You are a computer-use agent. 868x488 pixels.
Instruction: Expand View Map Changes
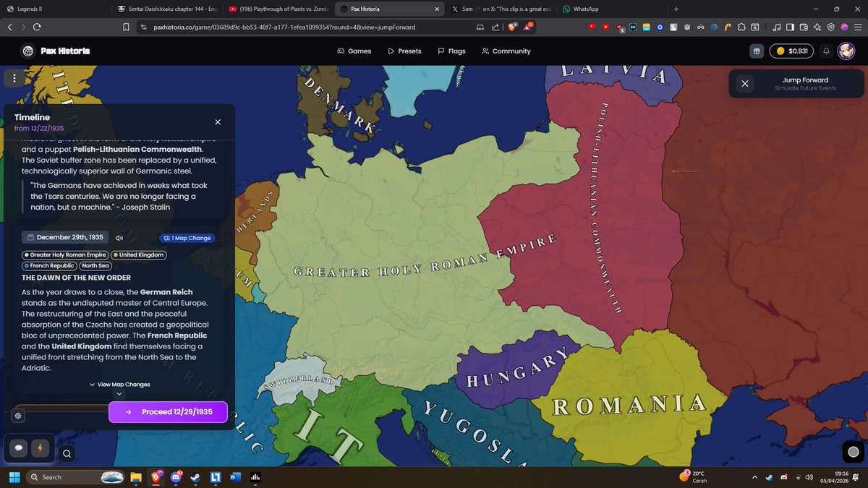120,385
